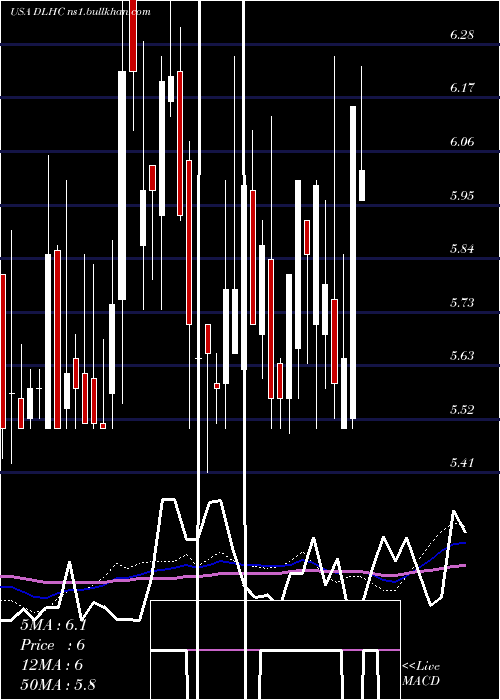Click the 50MA : 5.8 legend value
The image size is (500, 700).
tap(58, 684)
